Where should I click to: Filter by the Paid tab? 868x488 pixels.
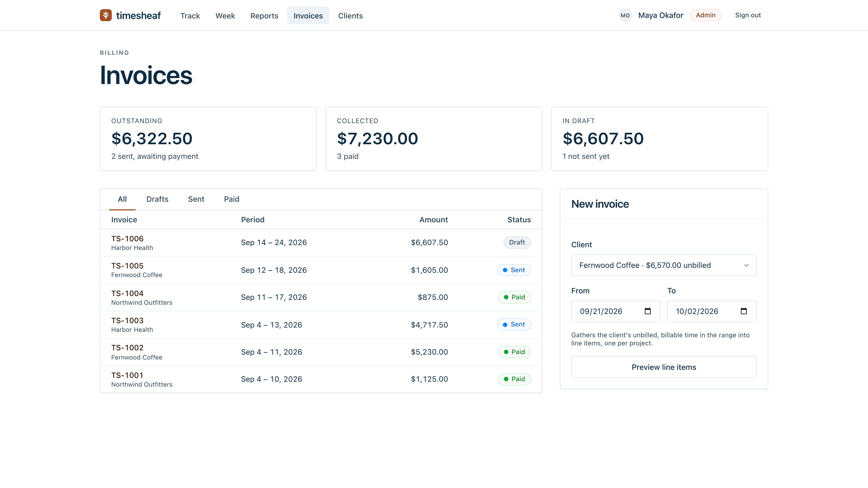[x=231, y=199]
